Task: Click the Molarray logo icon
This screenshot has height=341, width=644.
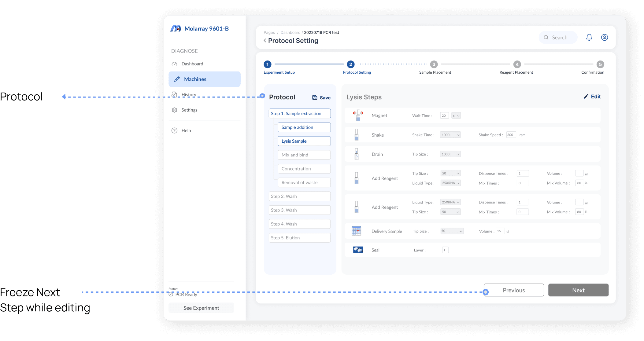Action: point(176,29)
